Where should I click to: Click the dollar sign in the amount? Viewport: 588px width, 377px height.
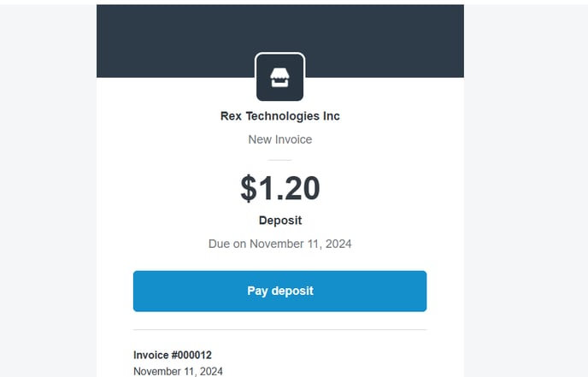point(249,188)
